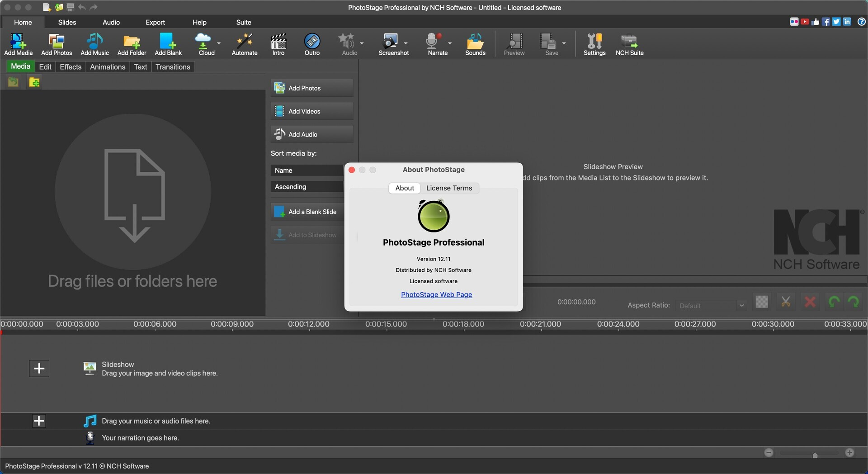Switch to the Transitions tab

(x=173, y=66)
